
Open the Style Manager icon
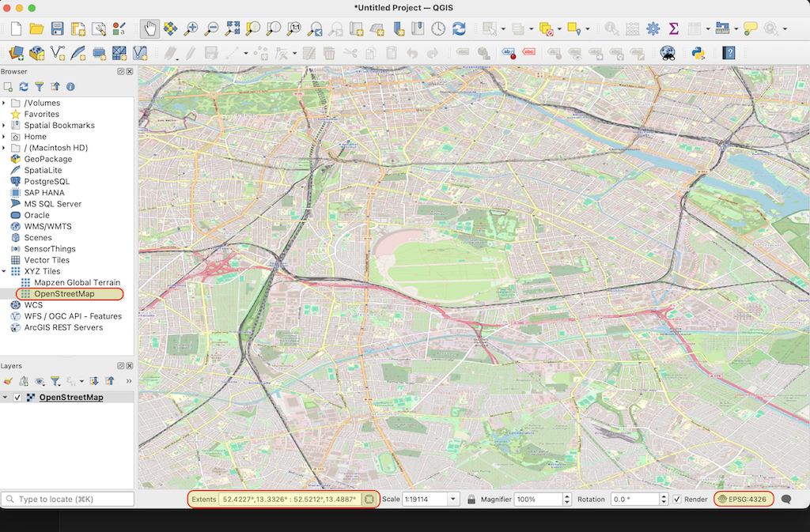(x=119, y=28)
